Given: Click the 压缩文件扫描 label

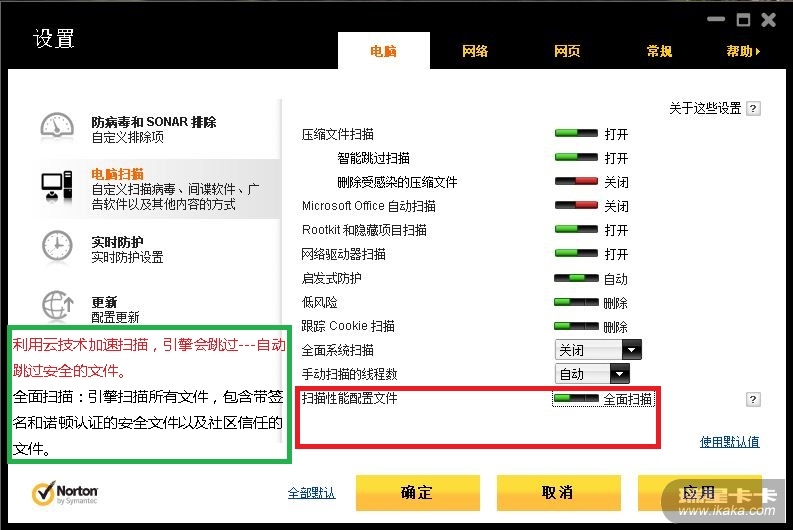Looking at the screenshot, I should (337, 134).
